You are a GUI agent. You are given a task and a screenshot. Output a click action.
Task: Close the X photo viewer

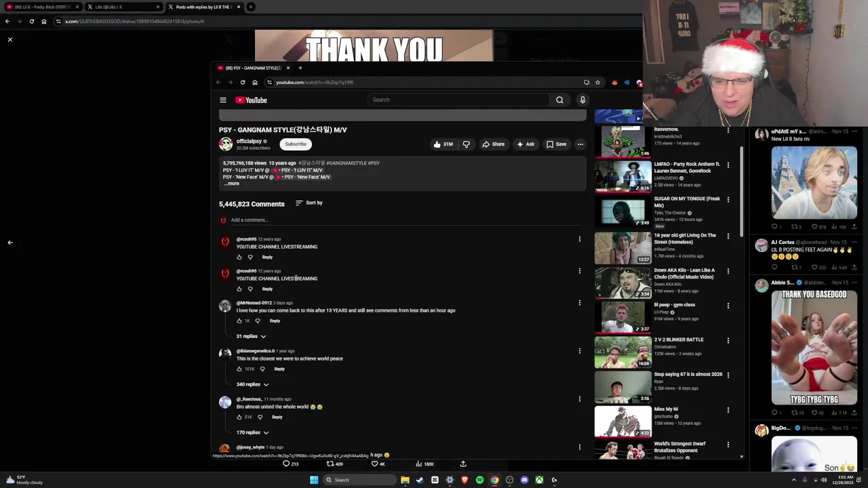point(10,40)
